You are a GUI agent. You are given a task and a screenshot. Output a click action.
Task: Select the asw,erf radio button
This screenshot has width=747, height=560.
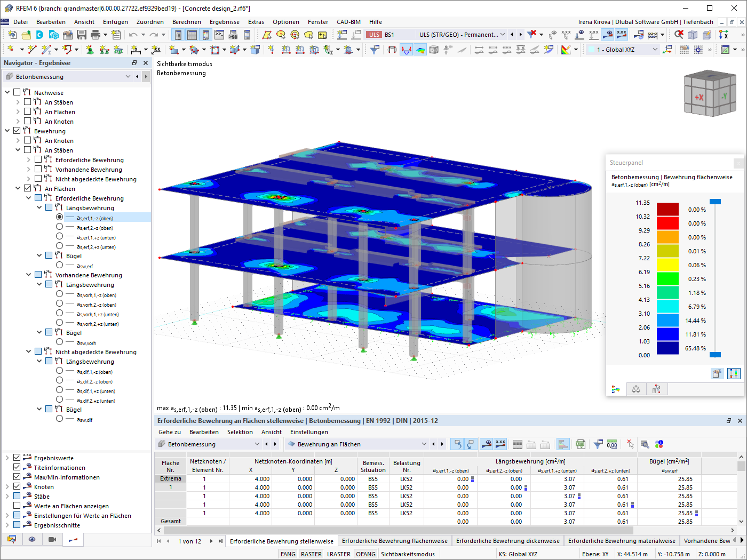(59, 265)
